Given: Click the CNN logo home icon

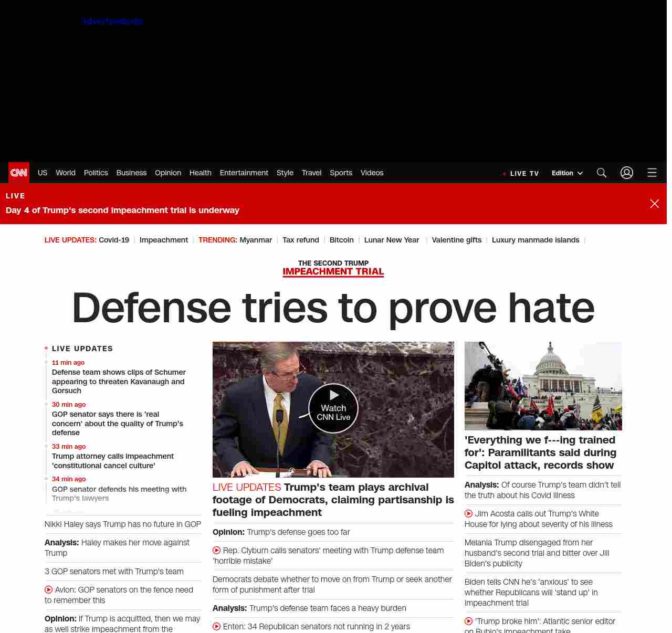Looking at the screenshot, I should pos(19,173).
